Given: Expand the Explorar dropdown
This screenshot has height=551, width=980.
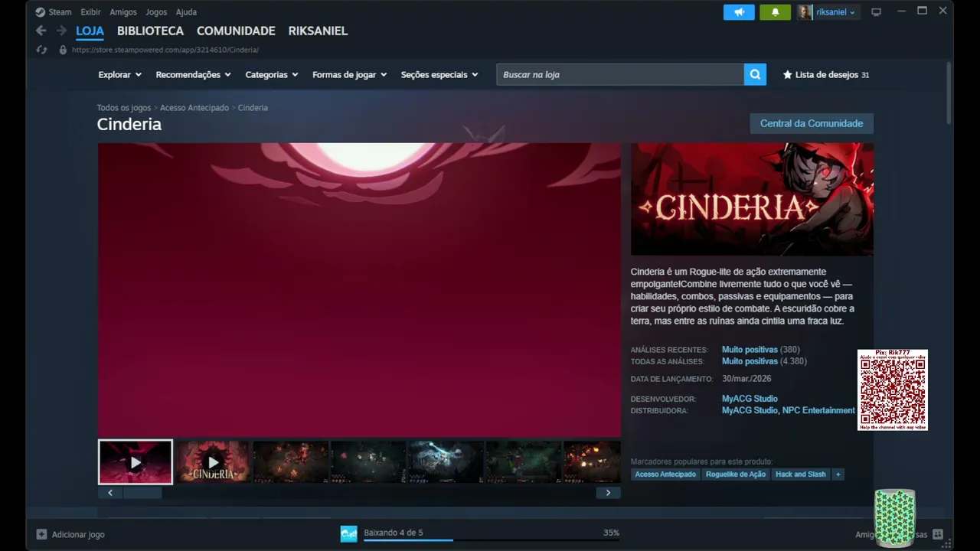Looking at the screenshot, I should coord(120,75).
